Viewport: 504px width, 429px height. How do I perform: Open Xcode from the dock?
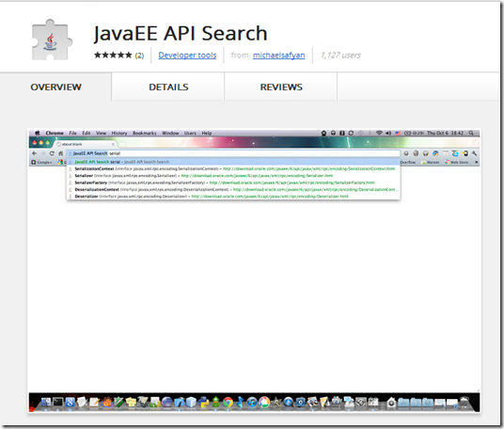180,402
